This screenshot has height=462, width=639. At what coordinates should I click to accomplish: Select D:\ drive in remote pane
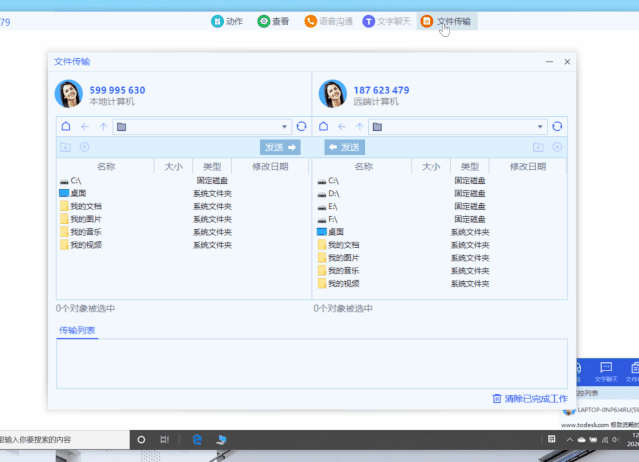tap(441, 193)
